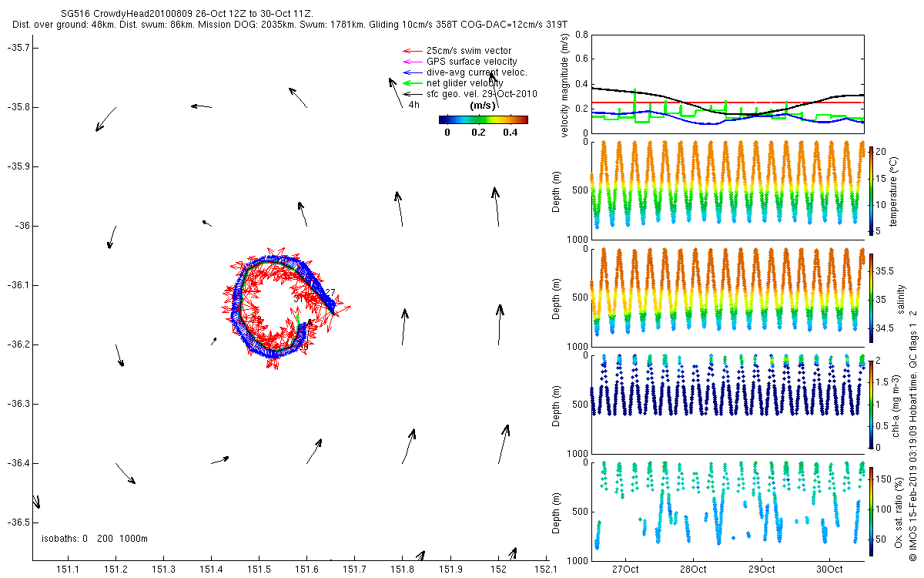The width and height of the screenshot is (924, 578).
Task: Click the "27Oct" date tick label
Action: [x=624, y=570]
